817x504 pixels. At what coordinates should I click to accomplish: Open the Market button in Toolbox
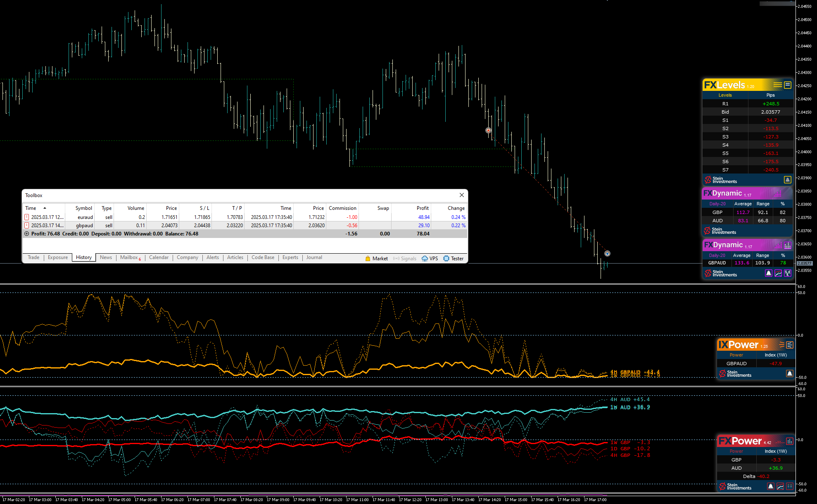pos(377,259)
